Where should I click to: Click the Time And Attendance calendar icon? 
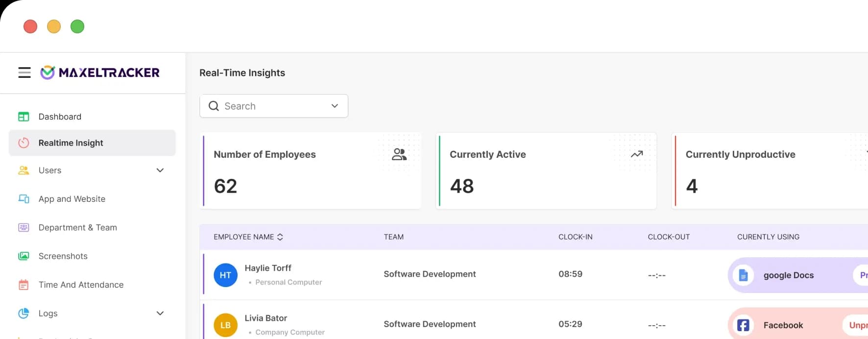pos(24,285)
